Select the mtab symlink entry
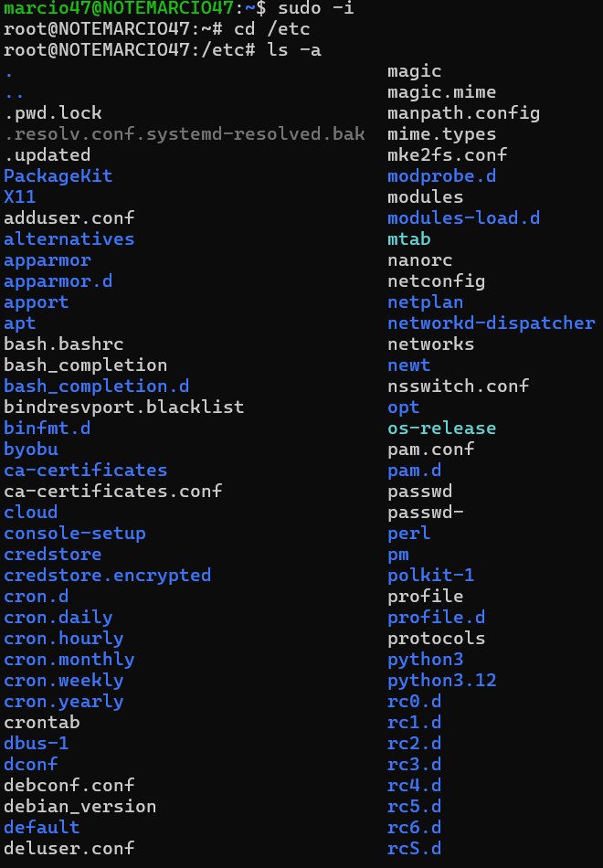This screenshot has height=868, width=603. (408, 238)
